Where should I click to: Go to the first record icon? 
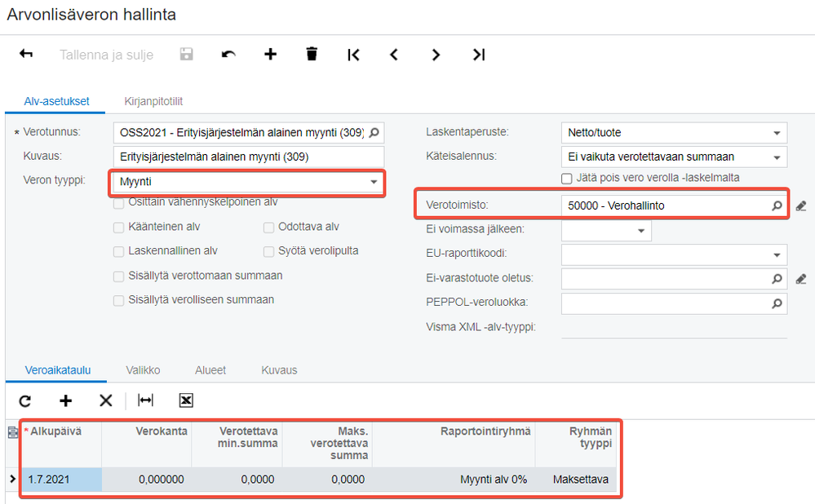click(x=353, y=55)
